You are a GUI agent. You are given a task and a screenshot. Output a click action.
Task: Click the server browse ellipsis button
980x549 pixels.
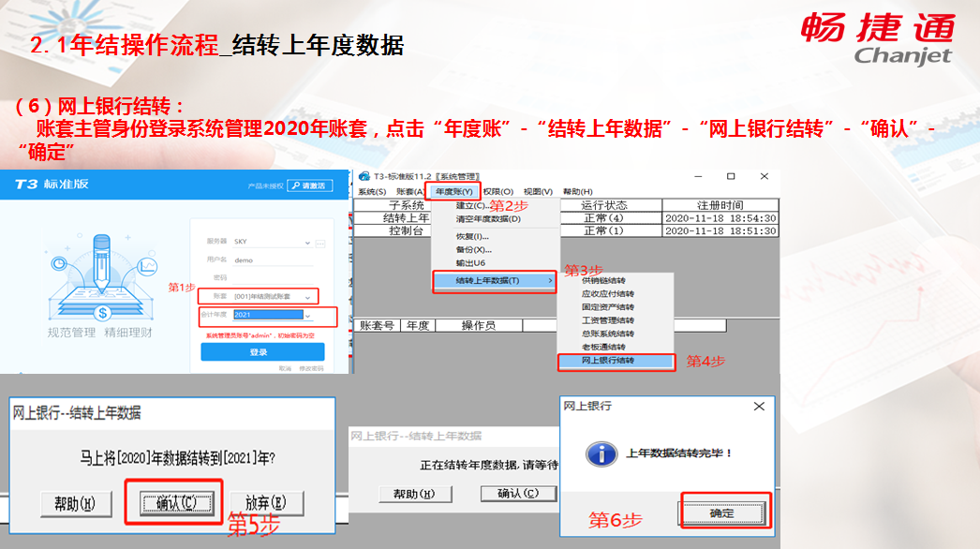320,244
